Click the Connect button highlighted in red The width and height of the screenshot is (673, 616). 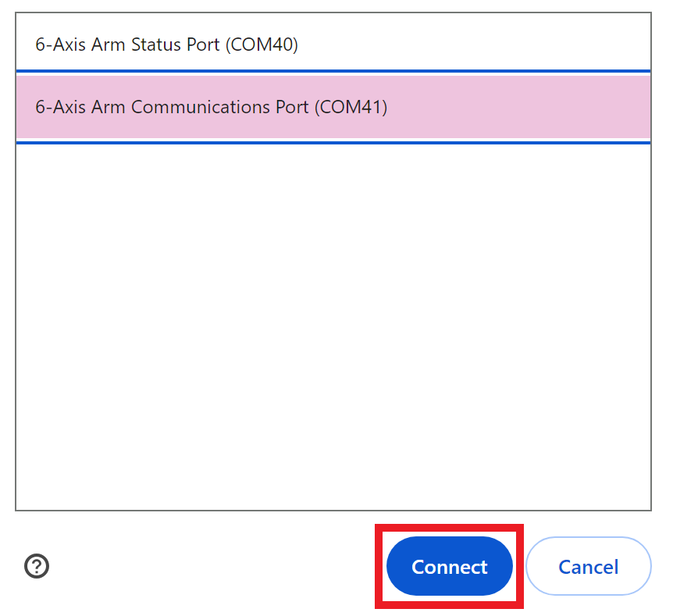450,566
